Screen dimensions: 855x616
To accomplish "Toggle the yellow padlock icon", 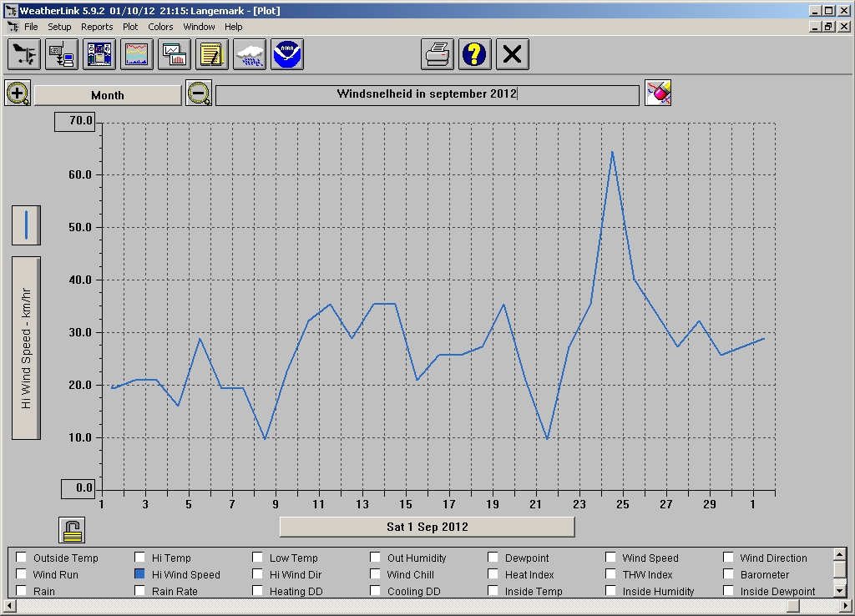I will [72, 530].
